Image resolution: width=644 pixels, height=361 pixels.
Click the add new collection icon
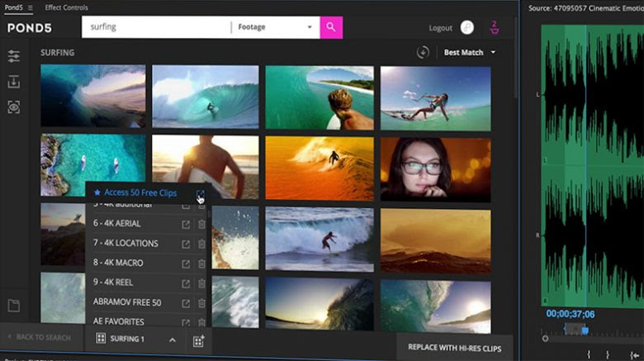tap(198, 340)
